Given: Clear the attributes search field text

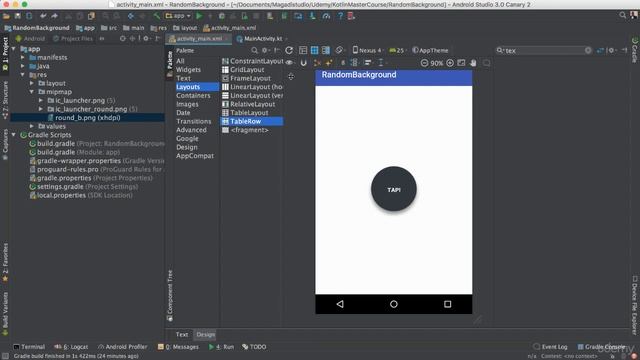Looking at the screenshot, I should (588, 50).
